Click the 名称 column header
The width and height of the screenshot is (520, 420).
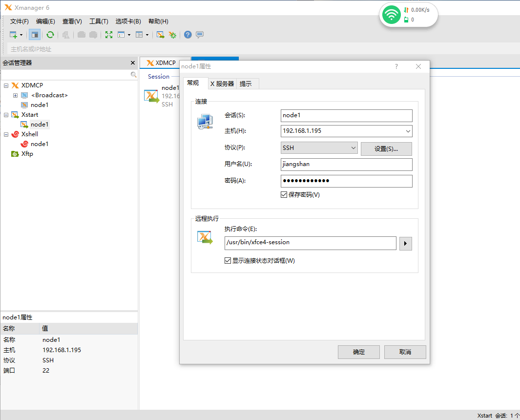pyautogui.click(x=20, y=329)
